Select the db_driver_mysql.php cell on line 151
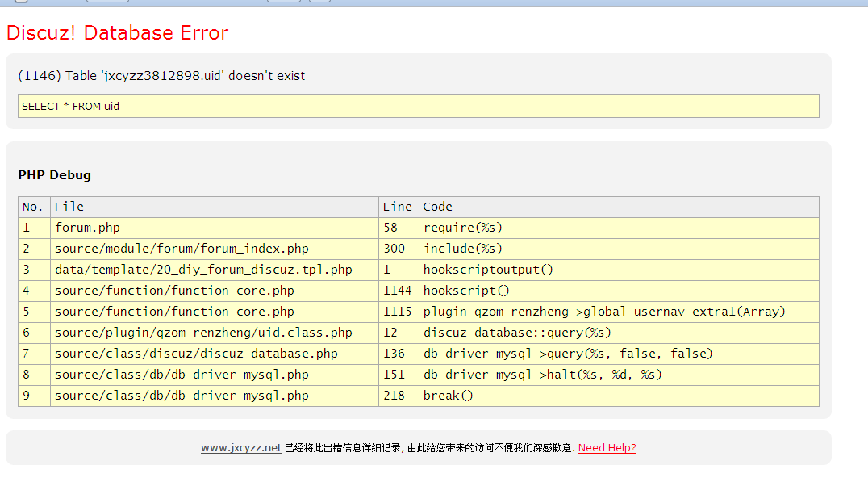This screenshot has width=868, height=482. (215, 375)
